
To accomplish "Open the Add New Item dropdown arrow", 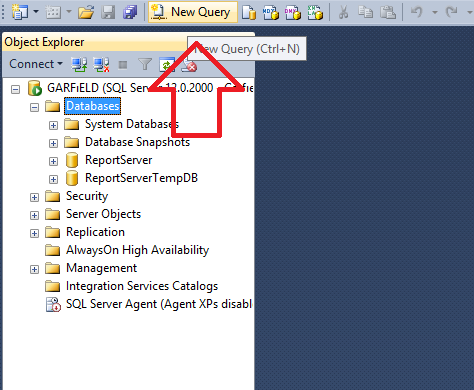I will click(x=69, y=12).
